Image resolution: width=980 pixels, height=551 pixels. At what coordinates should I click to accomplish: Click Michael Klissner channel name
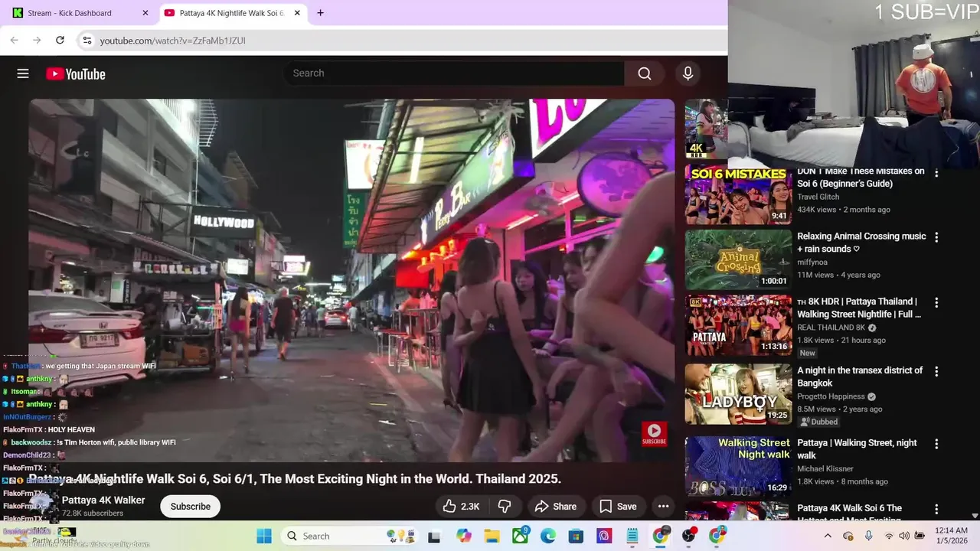click(826, 468)
